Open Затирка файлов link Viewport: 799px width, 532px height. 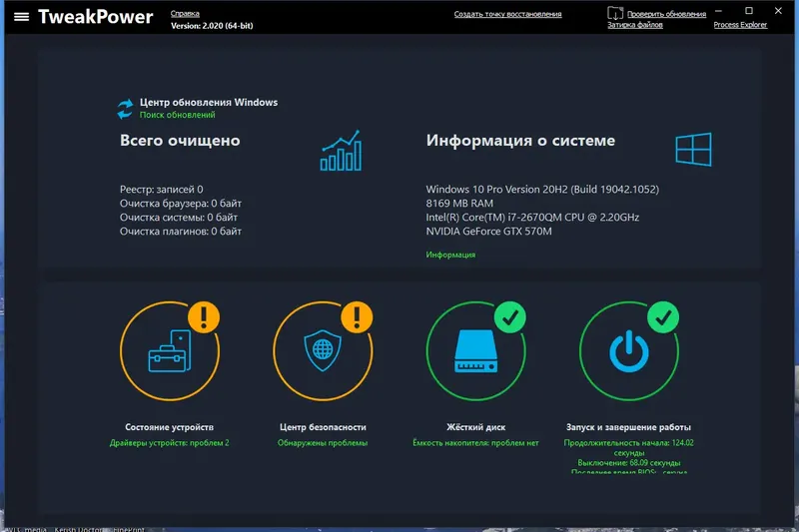tap(635, 24)
